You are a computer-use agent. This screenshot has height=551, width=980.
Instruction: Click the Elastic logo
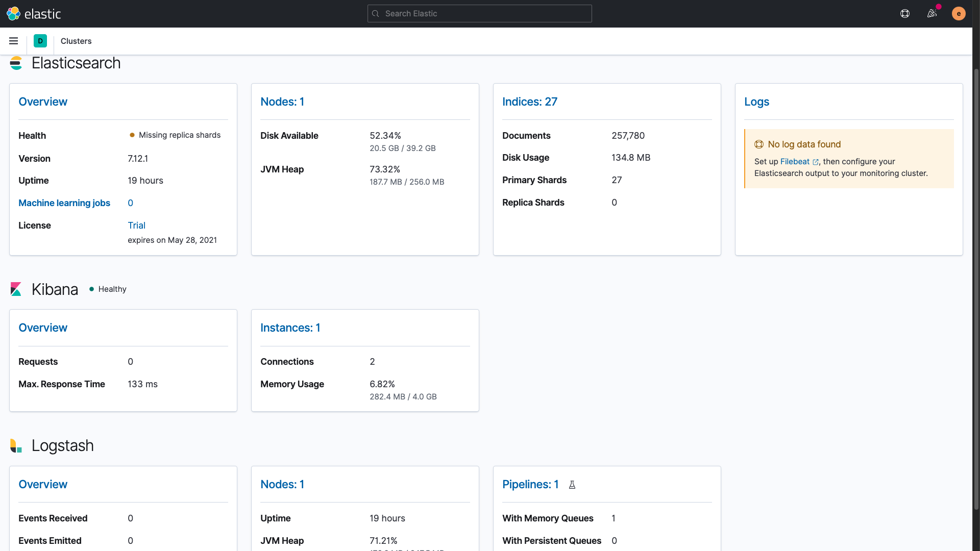(x=34, y=13)
